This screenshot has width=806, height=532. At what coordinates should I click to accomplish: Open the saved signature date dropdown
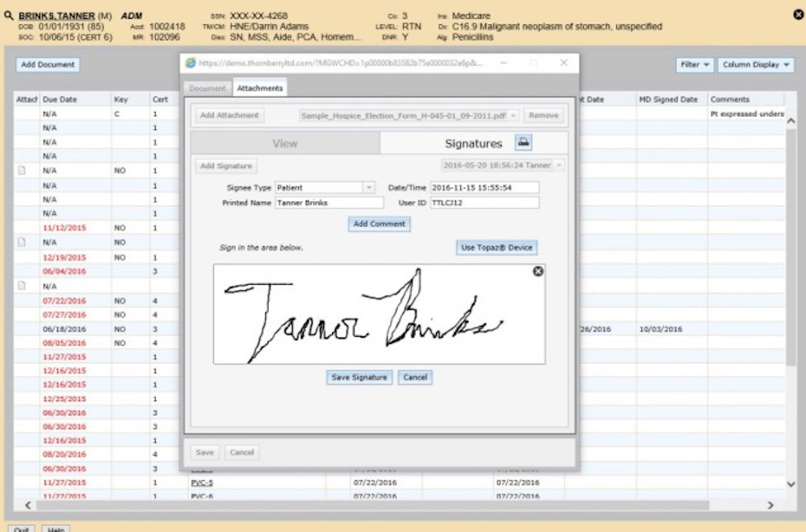click(559, 166)
